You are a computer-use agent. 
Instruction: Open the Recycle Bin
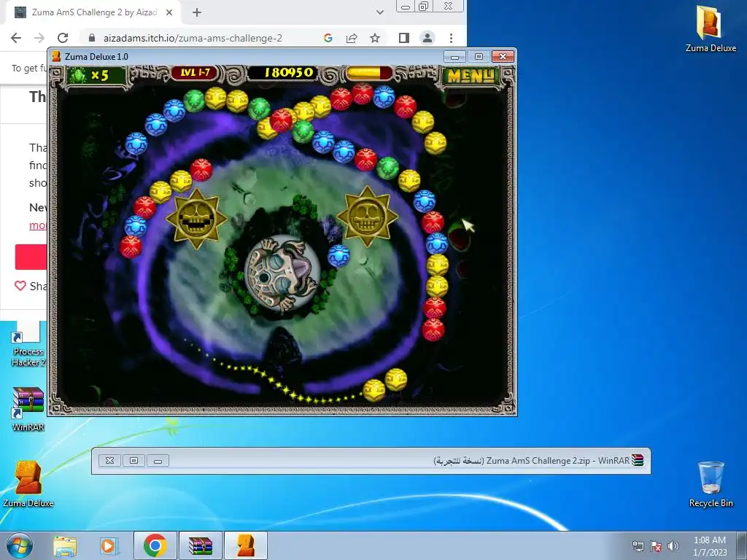click(711, 484)
